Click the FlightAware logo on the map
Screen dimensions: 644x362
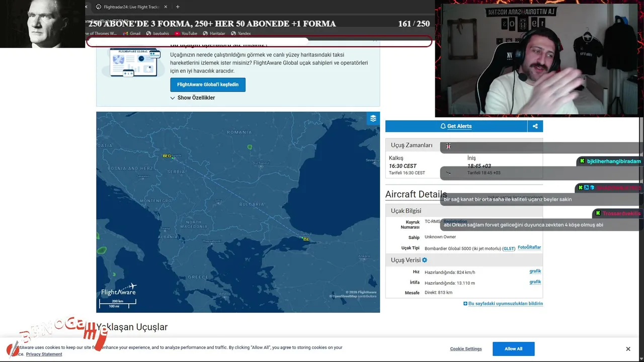point(119,289)
